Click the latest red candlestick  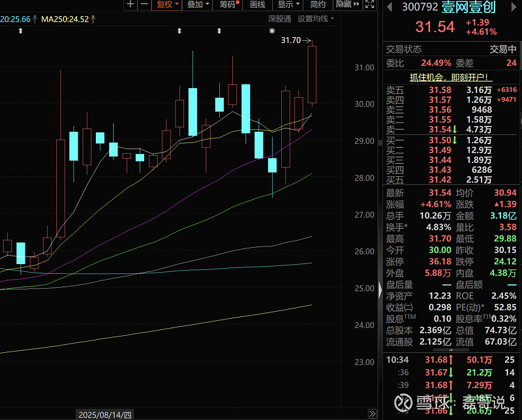coord(312,74)
